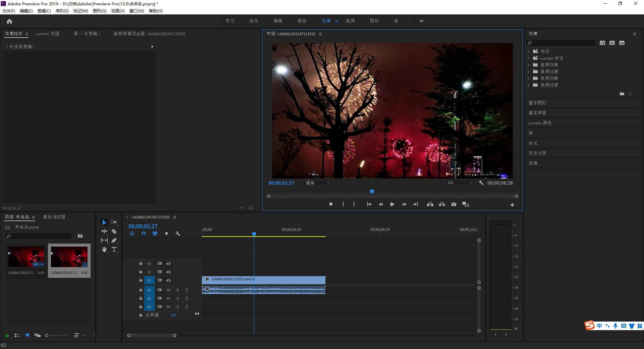Screen dimensions: 644x349
Task: Open the 媒体浏览器 tab
Action: 54,217
